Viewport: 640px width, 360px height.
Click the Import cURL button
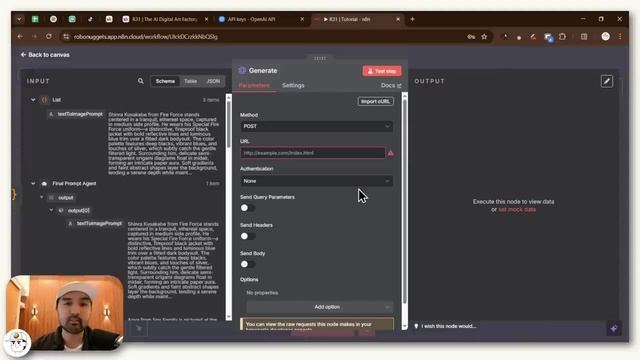[x=376, y=101]
